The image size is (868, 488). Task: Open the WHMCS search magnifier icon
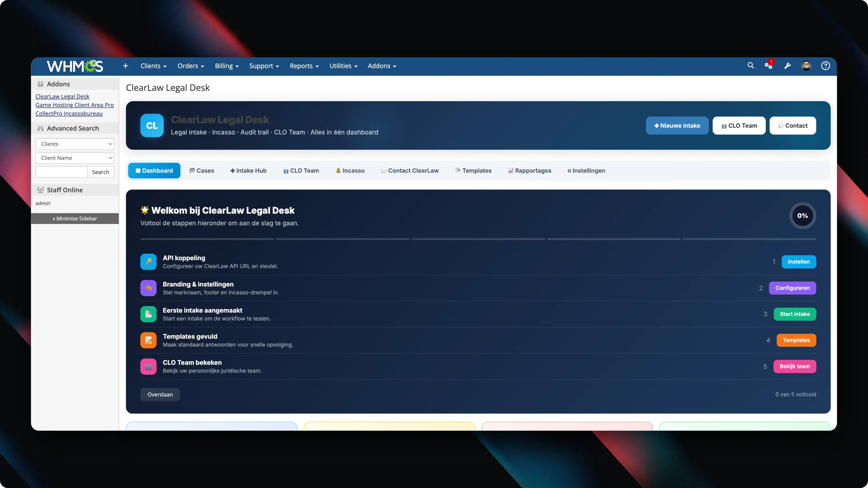pyautogui.click(x=751, y=65)
